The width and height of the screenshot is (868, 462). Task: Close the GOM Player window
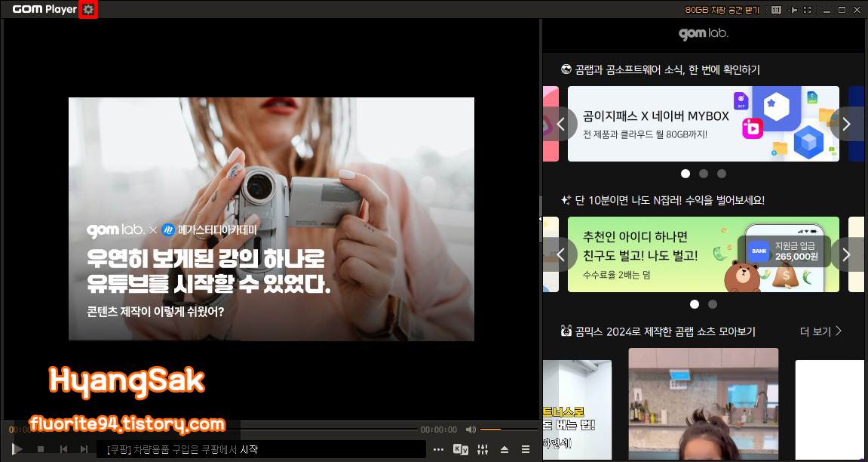coord(857,10)
